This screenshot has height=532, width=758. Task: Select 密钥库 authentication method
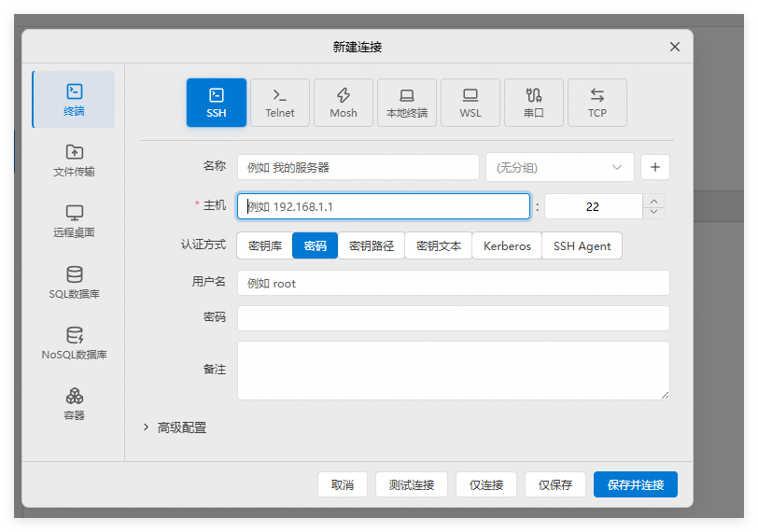tap(265, 245)
